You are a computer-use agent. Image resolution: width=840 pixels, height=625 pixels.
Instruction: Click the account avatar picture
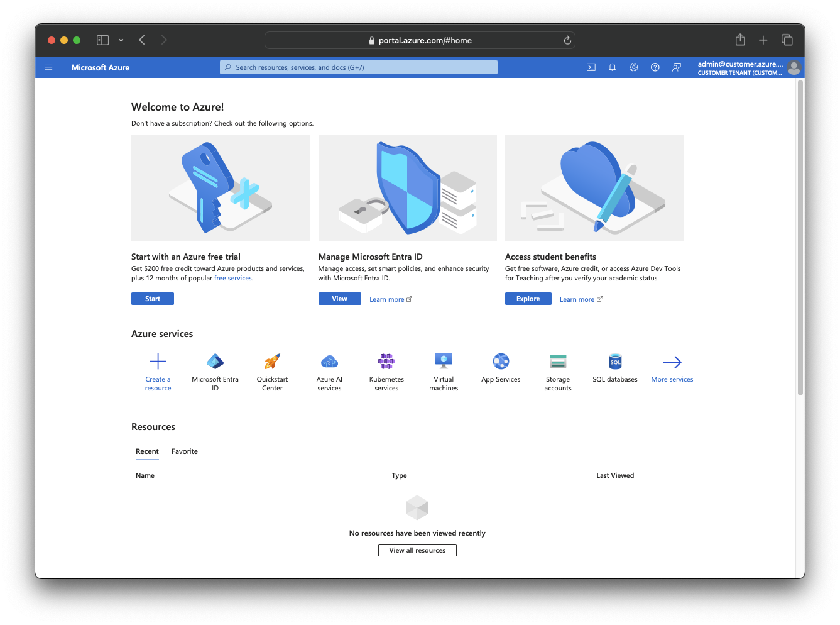pyautogui.click(x=794, y=67)
